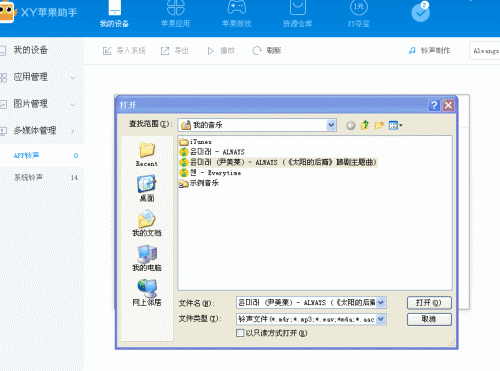This screenshot has width=500, height=371.
Task: Open the 苹果游戏 tab
Action: click(236, 14)
